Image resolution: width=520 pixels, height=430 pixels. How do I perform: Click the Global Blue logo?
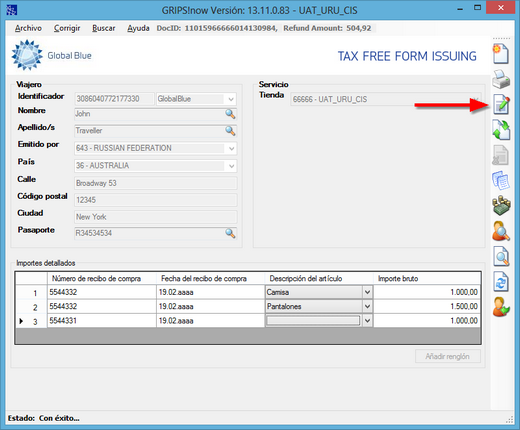(x=52, y=55)
